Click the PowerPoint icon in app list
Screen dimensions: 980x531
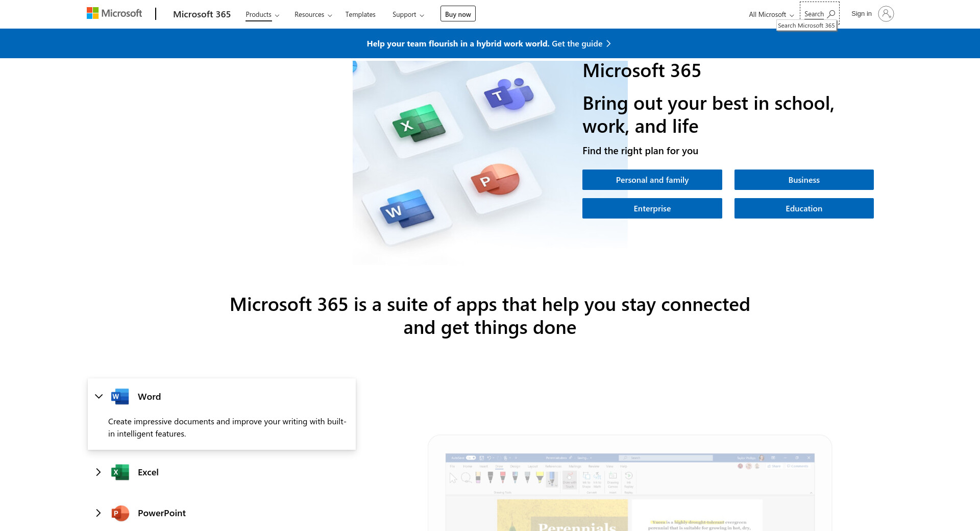tap(120, 513)
